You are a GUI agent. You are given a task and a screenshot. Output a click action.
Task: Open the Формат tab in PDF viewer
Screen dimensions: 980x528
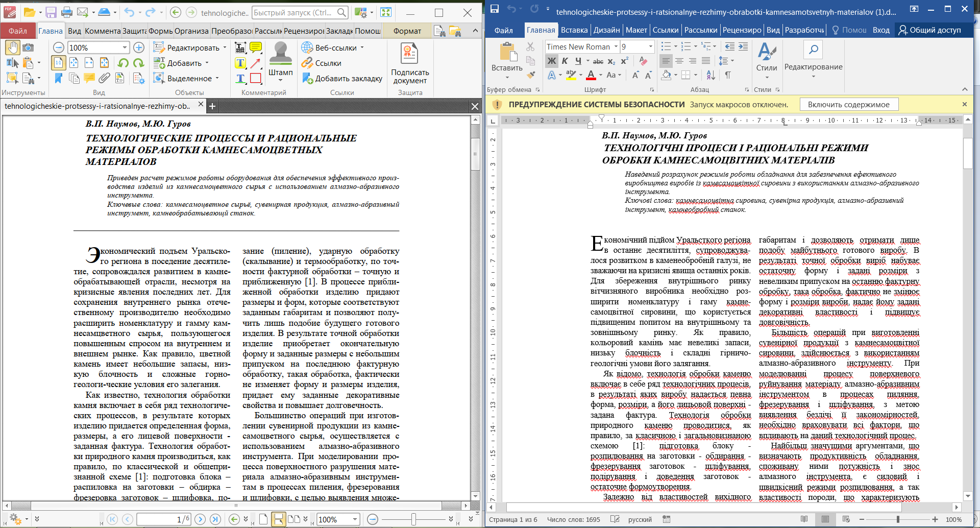pos(407,31)
